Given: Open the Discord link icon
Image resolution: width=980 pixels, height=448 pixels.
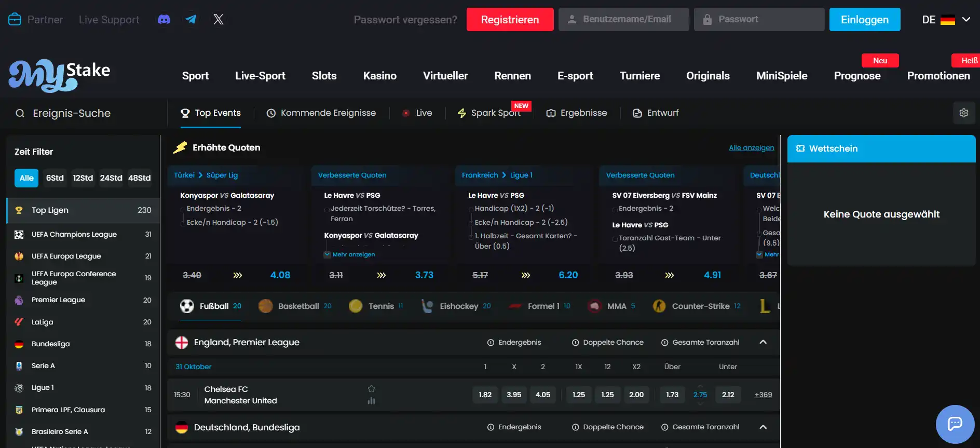Looking at the screenshot, I should click(x=164, y=20).
